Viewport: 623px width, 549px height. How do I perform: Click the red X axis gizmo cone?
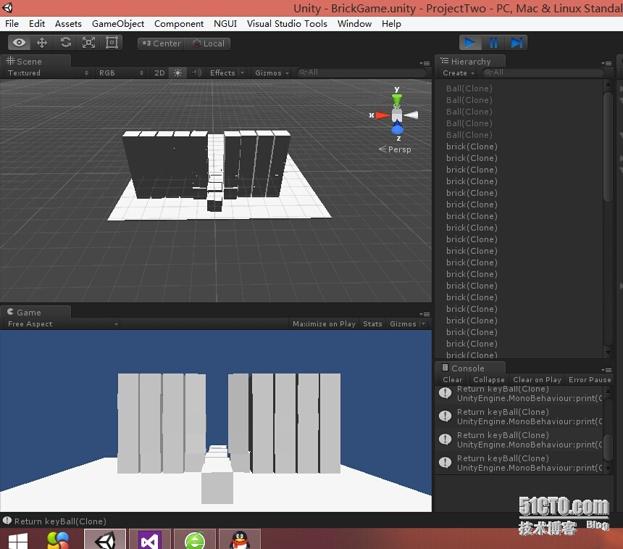383,116
